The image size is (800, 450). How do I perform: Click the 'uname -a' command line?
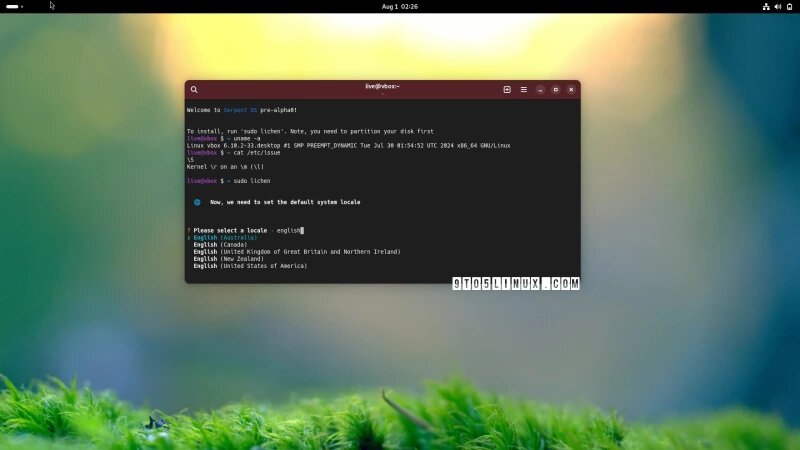click(223, 138)
